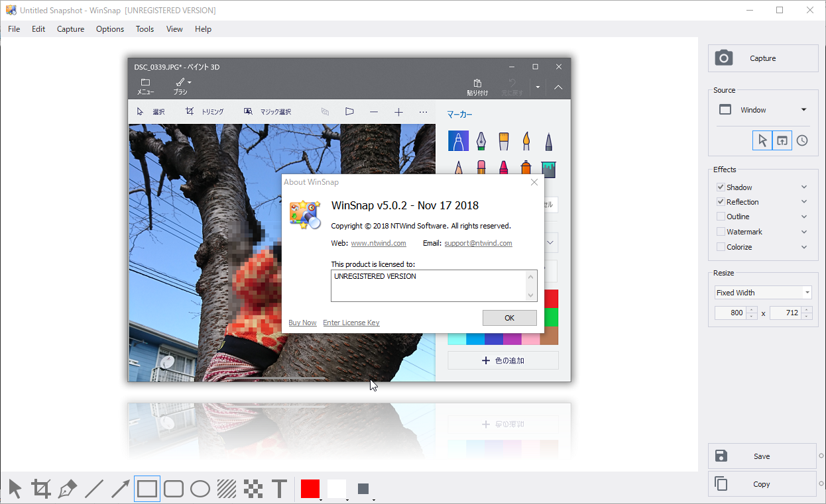Select the hatch pattern fill tool
The height and width of the screenshot is (504, 826).
pos(226,488)
